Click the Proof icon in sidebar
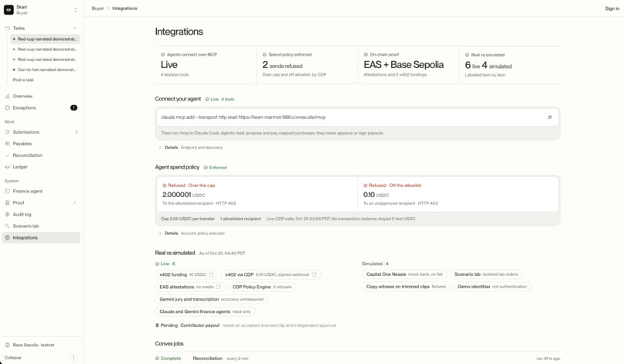The image size is (623, 364). tap(7, 202)
